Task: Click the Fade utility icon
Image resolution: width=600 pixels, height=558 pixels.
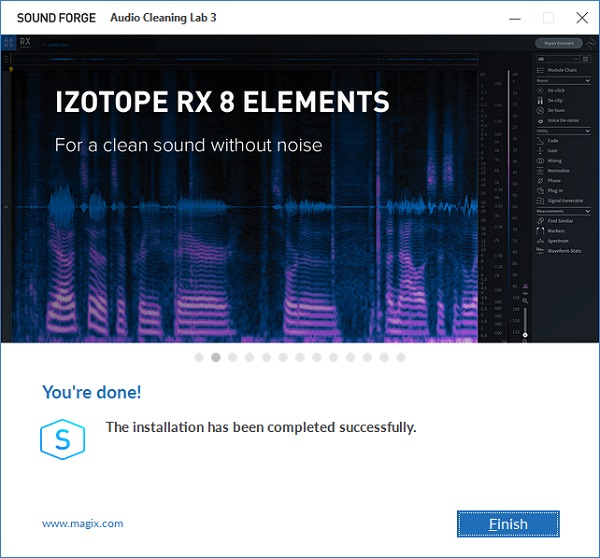Action: point(540,141)
